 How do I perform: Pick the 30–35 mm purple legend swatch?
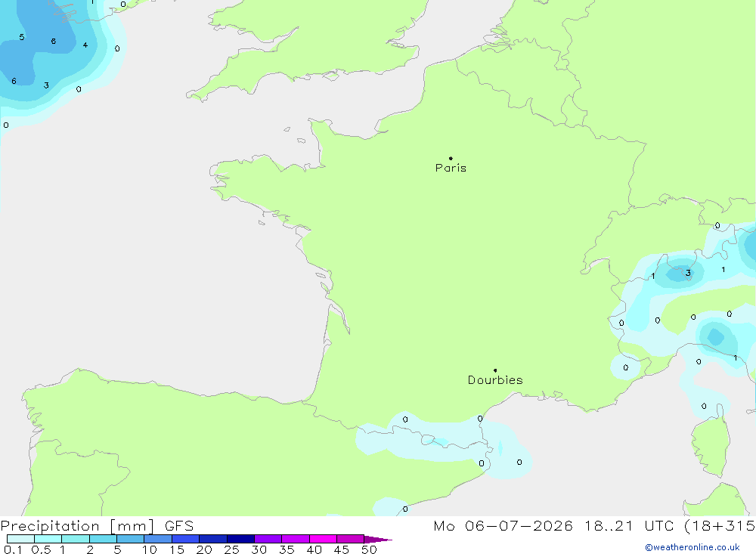[268, 539]
